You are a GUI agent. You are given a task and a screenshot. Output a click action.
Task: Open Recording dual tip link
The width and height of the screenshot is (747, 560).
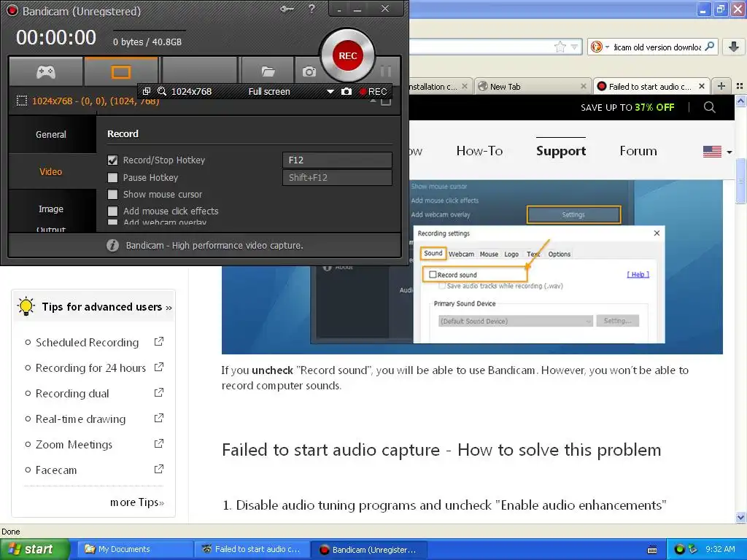72,394
